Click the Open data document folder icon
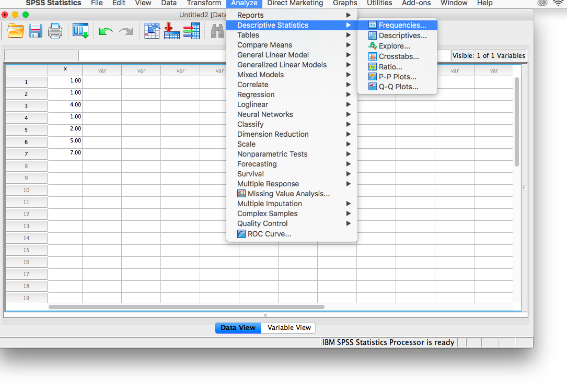567x392 pixels. [x=16, y=31]
